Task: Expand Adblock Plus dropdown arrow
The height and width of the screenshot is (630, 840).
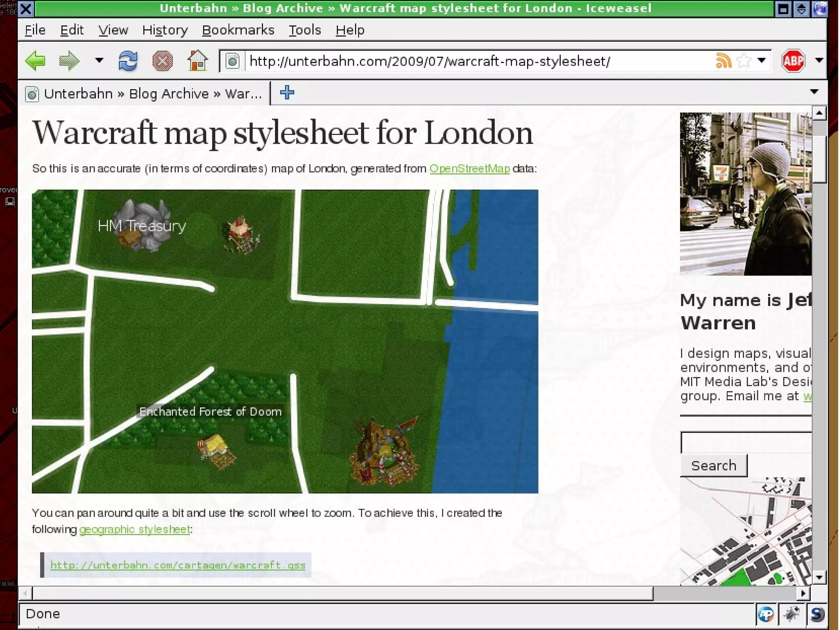Action: coord(819,60)
